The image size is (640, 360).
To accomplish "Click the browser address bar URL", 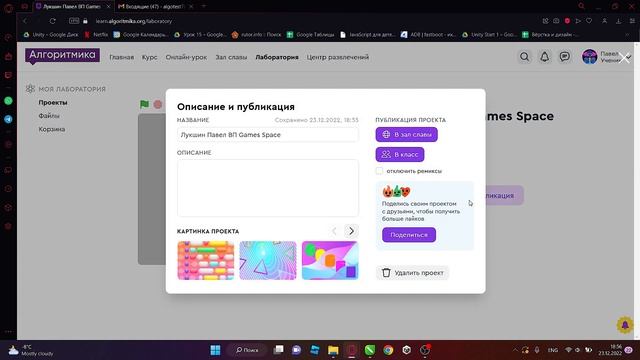I will [x=134, y=21].
